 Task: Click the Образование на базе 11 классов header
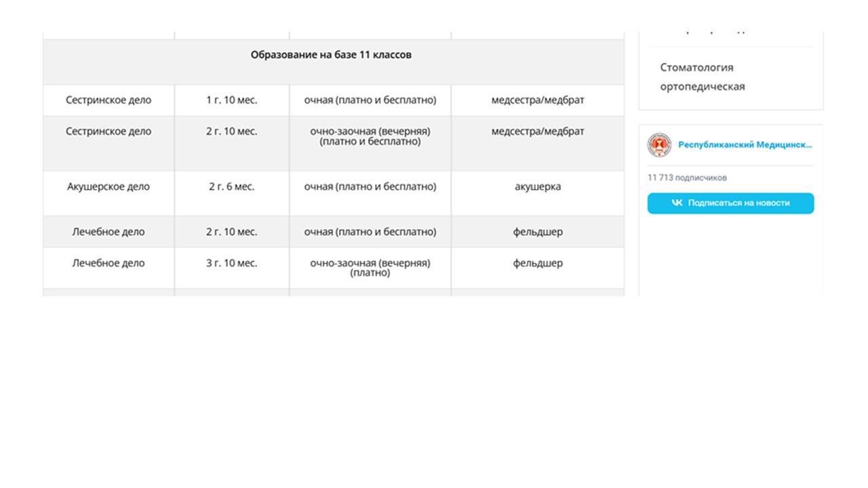pyautogui.click(x=331, y=55)
